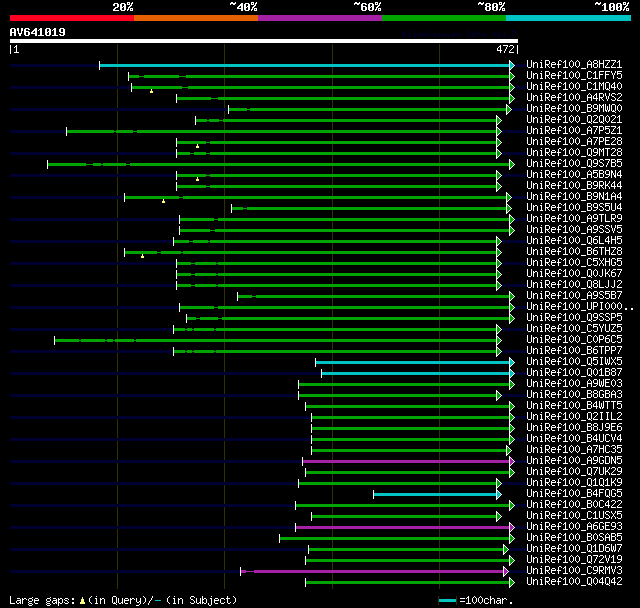
Task: Click the 472 query end position label
Action: pos(505,49)
